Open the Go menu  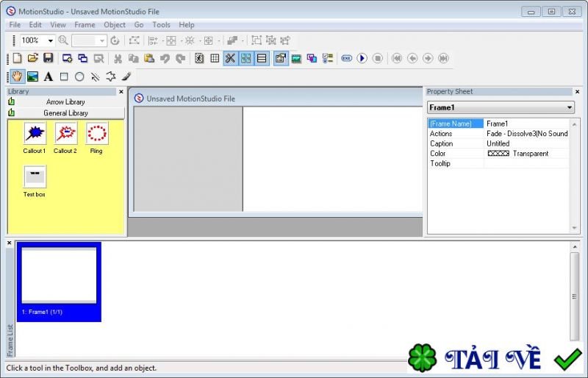pos(139,25)
